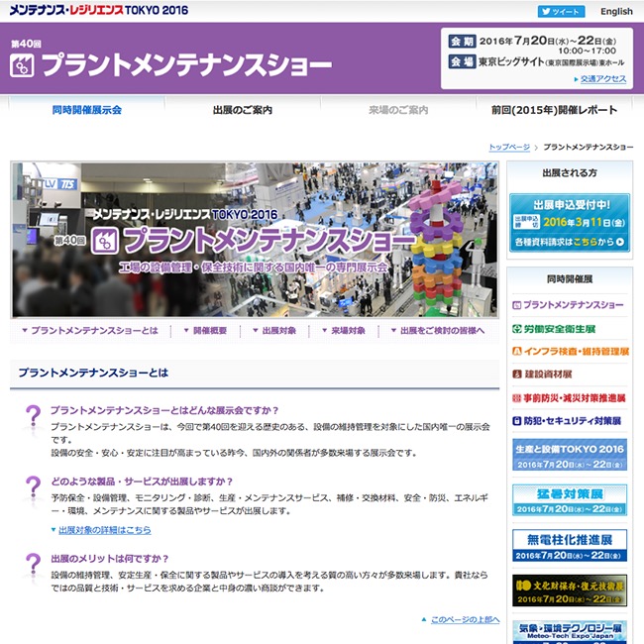The image size is (644, 644).
Task: Switch site language to English
Action: (x=616, y=12)
